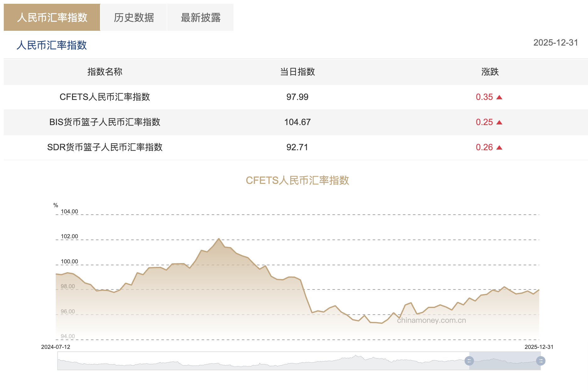588x391 pixels.
Task: Click the SDR货币篮子人民币汇率指数 row name
Action: (105, 147)
